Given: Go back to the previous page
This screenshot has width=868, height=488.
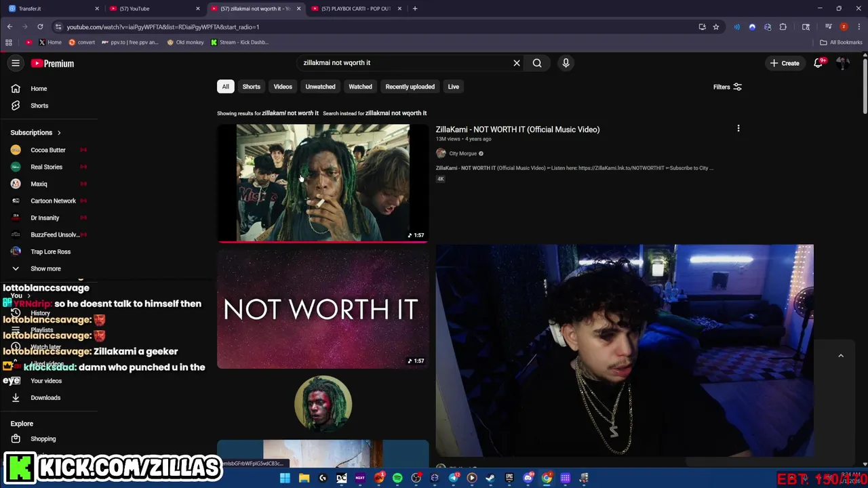Looking at the screenshot, I should point(9,27).
